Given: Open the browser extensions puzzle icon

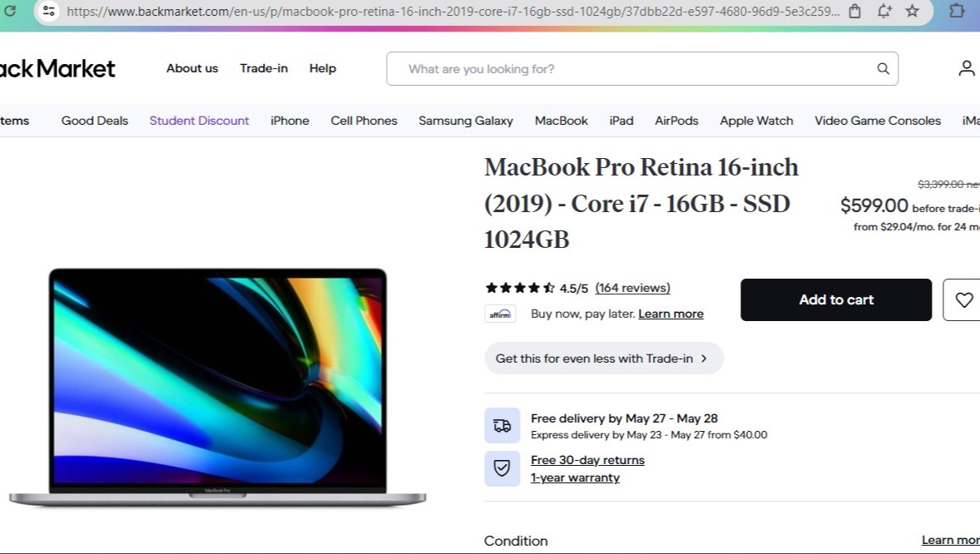Looking at the screenshot, I should (957, 11).
